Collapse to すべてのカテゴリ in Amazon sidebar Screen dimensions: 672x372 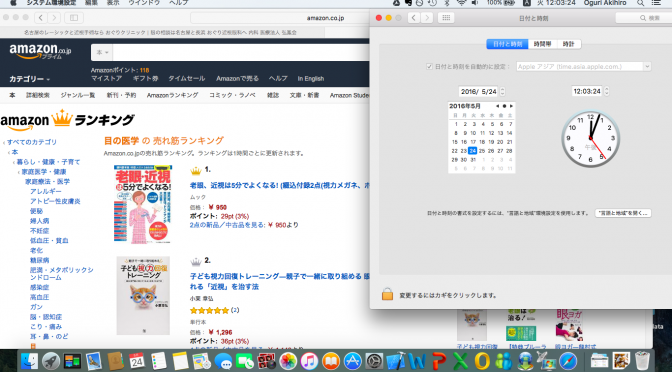(32, 142)
